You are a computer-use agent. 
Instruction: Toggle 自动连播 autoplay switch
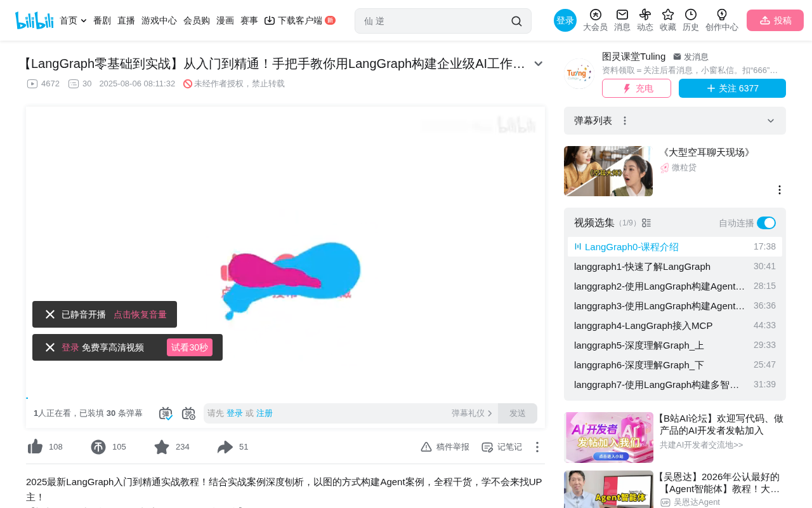click(766, 223)
